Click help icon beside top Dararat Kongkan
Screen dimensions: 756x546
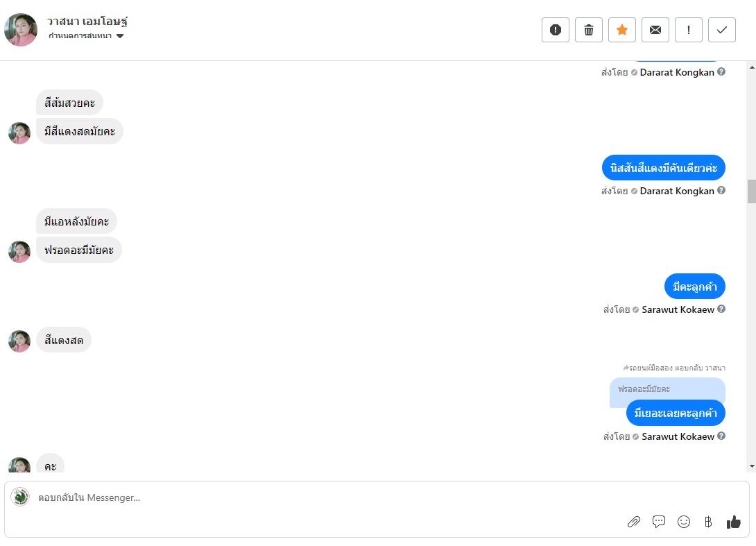[721, 71]
